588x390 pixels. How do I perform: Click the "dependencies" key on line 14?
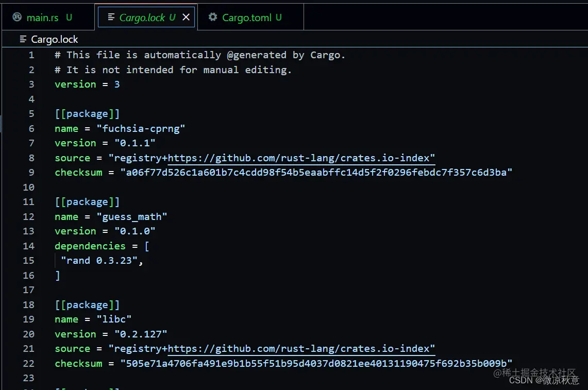[x=90, y=246]
